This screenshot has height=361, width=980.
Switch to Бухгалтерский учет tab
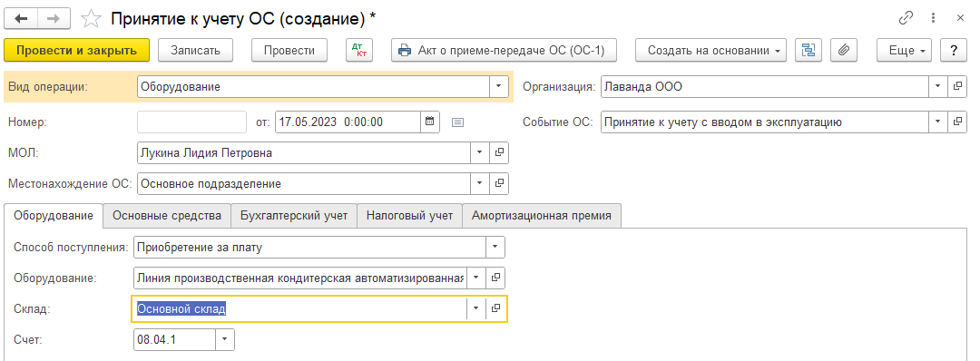[294, 216]
